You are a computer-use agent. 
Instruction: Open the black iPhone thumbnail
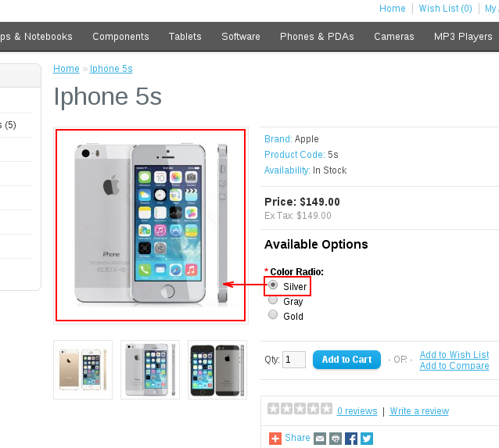click(x=217, y=370)
